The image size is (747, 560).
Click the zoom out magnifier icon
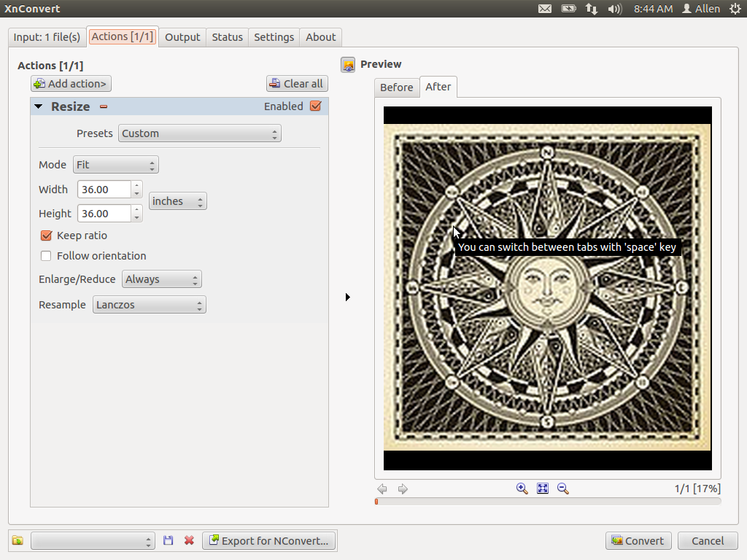(x=562, y=489)
